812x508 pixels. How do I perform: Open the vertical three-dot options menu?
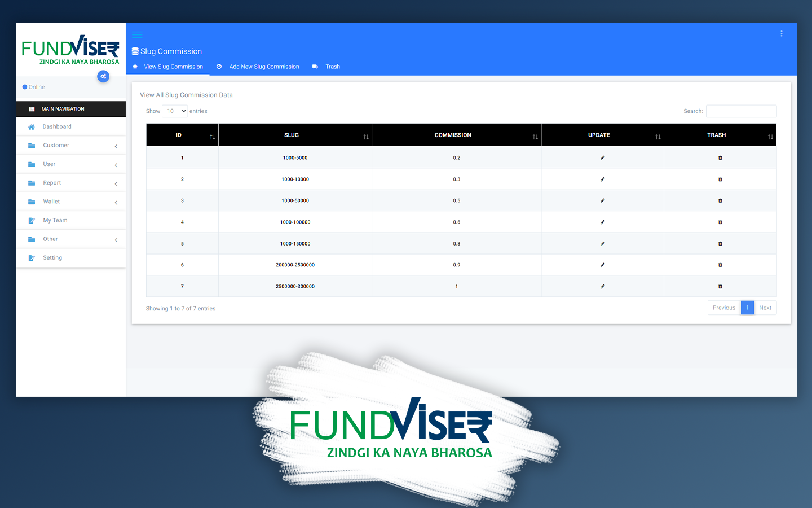point(781,34)
